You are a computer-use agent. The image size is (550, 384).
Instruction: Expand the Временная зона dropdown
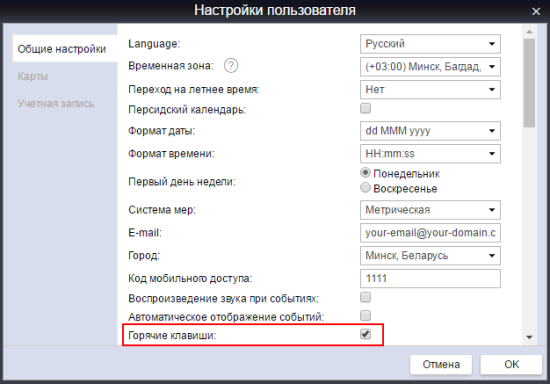[x=430, y=67]
